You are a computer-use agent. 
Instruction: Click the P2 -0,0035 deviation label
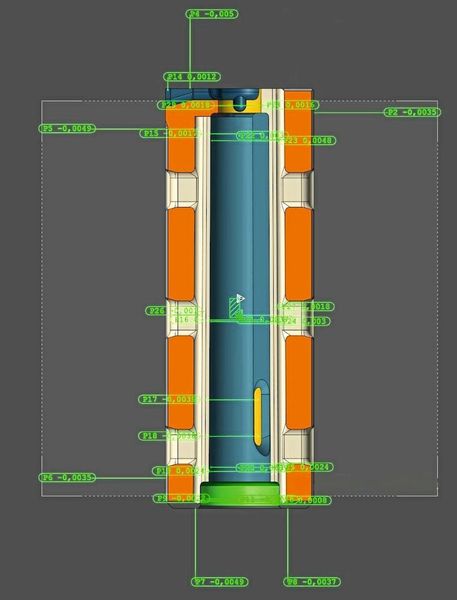(412, 112)
